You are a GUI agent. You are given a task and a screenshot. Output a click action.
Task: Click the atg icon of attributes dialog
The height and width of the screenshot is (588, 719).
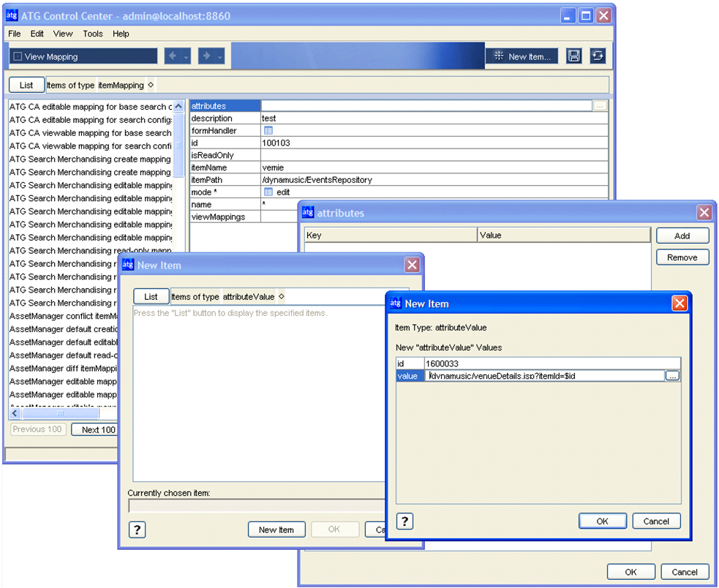point(308,212)
